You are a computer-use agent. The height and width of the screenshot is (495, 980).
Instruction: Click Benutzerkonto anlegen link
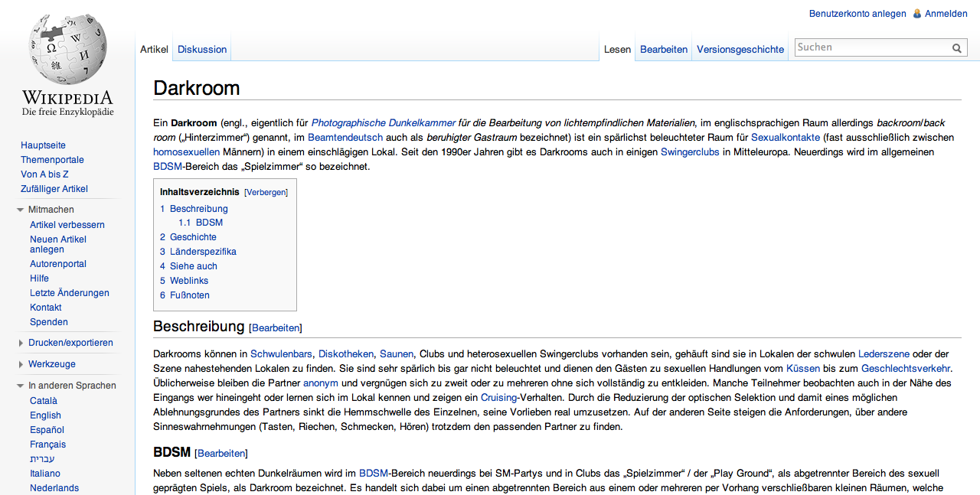click(857, 14)
